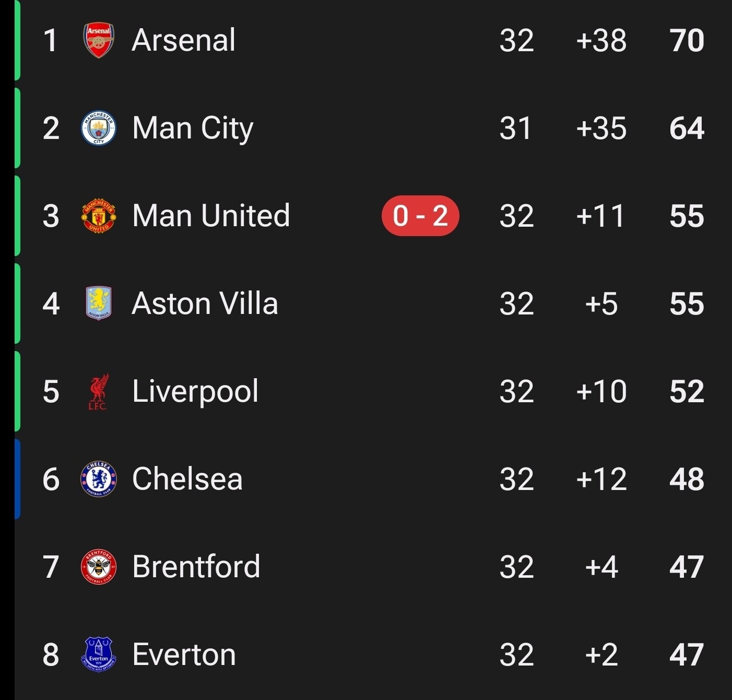Open the Arsenal team name link

coord(183,40)
